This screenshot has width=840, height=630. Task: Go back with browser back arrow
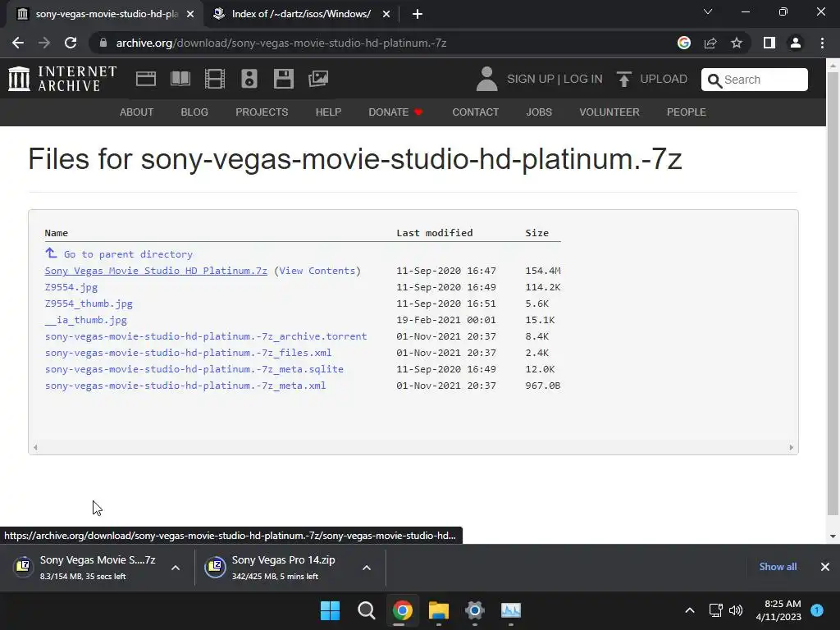coord(18,43)
